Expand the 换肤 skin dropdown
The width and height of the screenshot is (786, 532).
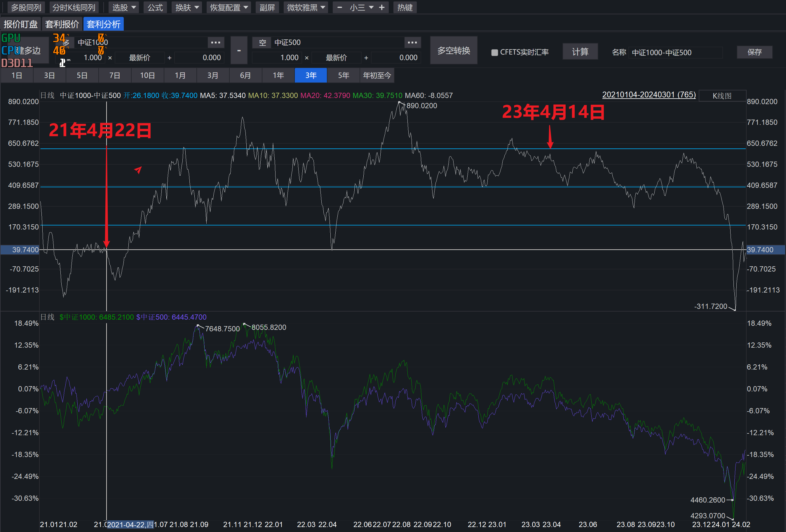tap(187, 7)
